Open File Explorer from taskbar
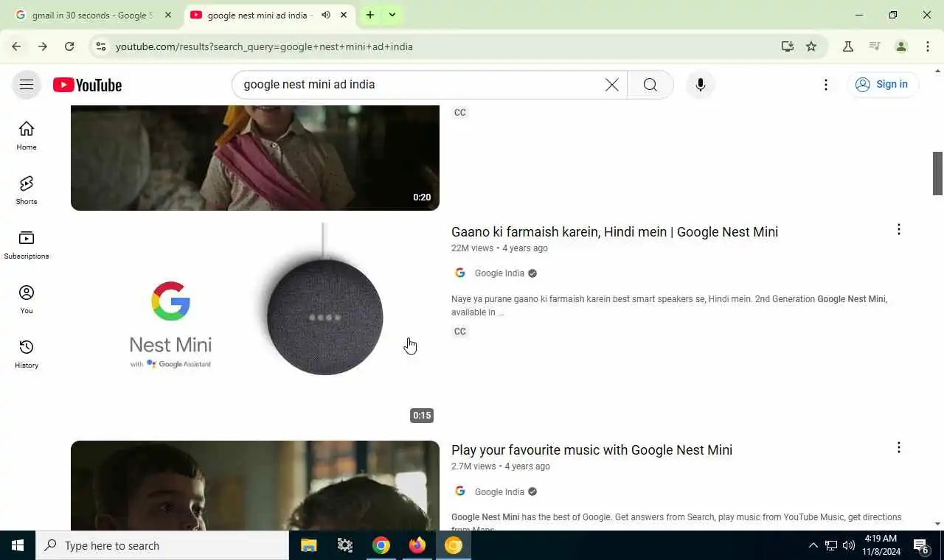The width and height of the screenshot is (944, 560). (308, 545)
